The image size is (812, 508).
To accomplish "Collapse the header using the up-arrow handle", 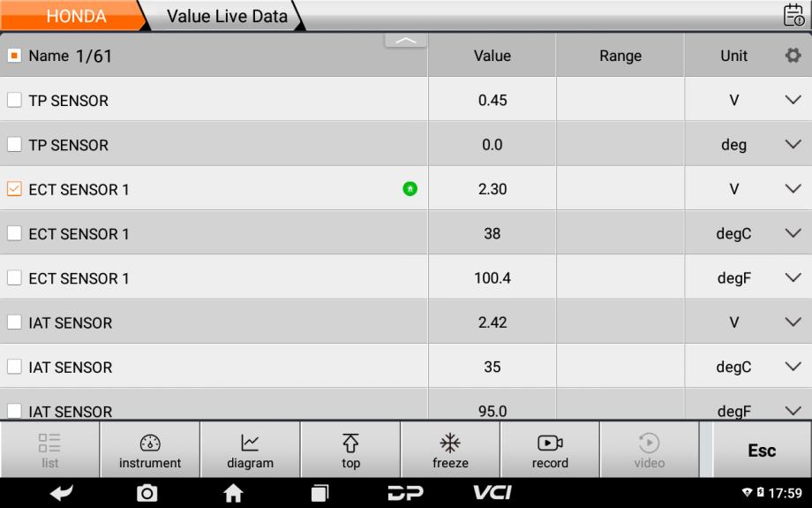I will 405,41.
